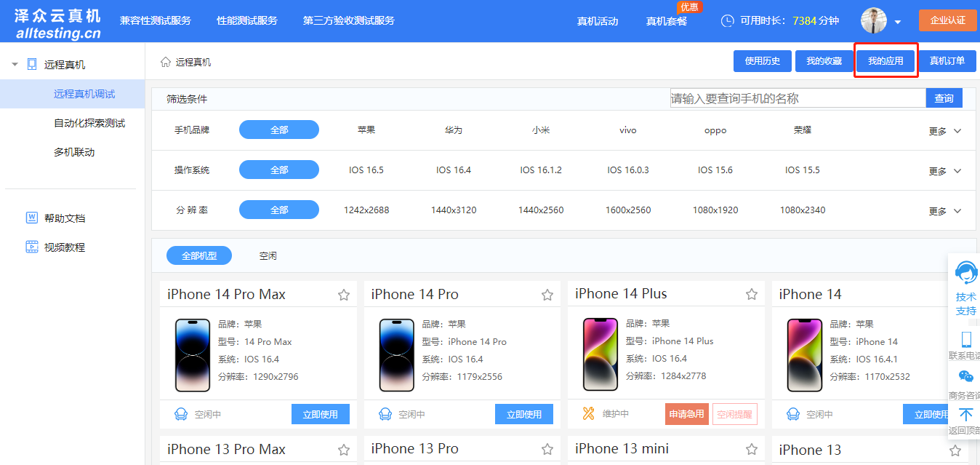Expand the dropdown arrow next to avatar

click(x=898, y=22)
